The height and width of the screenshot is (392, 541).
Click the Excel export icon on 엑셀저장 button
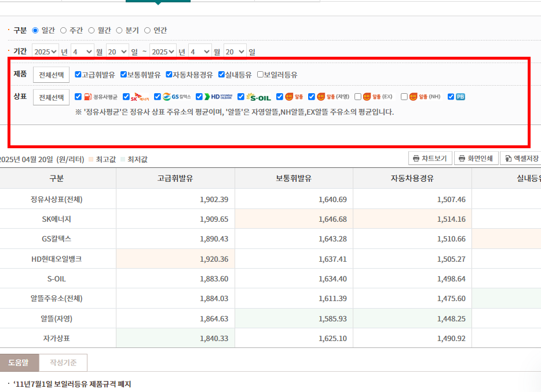coord(508,157)
